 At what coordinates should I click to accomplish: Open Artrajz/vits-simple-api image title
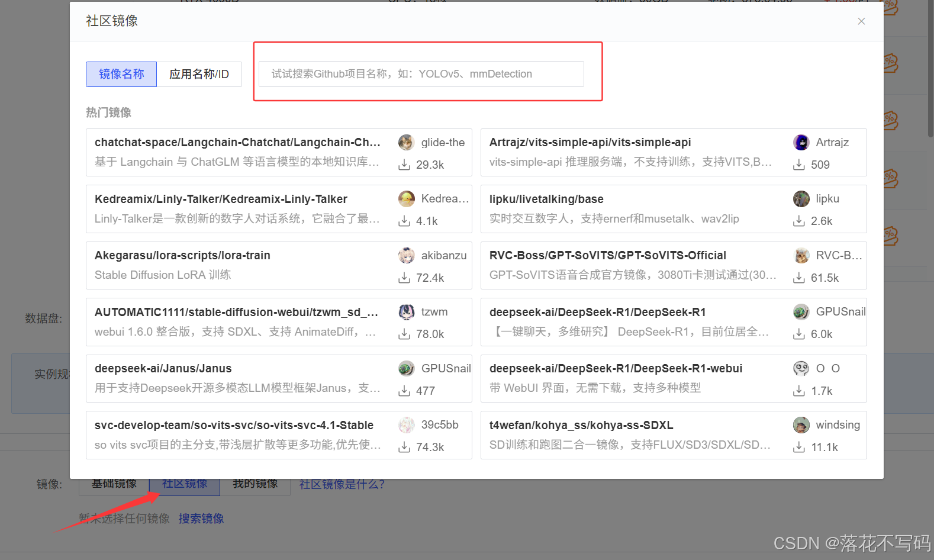pyautogui.click(x=590, y=142)
